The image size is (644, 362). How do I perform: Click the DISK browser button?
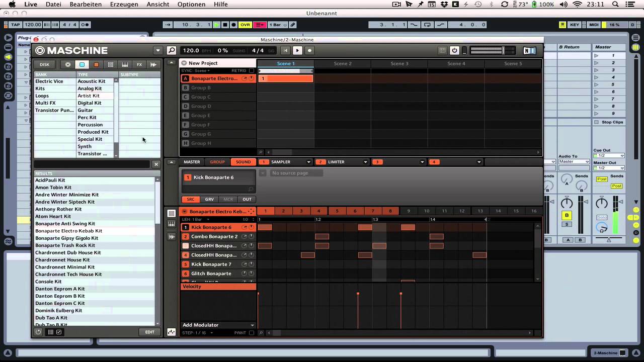coord(45,64)
